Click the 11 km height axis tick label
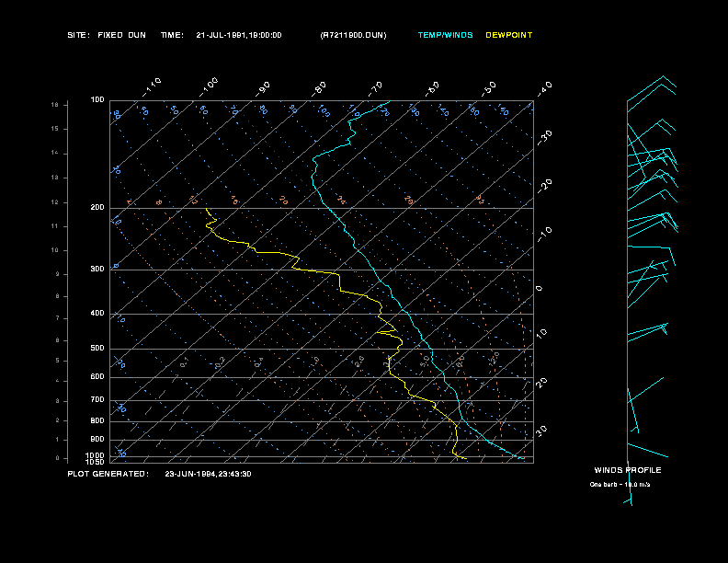The height and width of the screenshot is (563, 728). tap(55, 226)
